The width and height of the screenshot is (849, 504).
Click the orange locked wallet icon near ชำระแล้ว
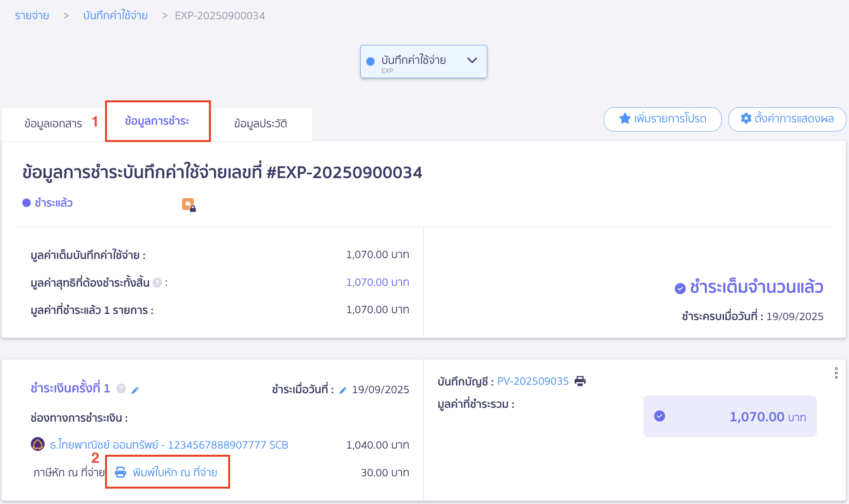click(188, 205)
